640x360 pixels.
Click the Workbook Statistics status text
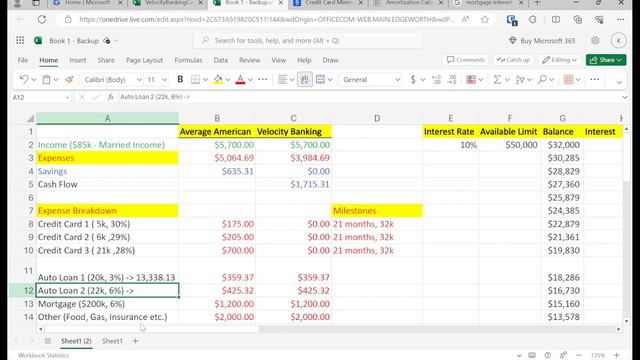click(43, 355)
